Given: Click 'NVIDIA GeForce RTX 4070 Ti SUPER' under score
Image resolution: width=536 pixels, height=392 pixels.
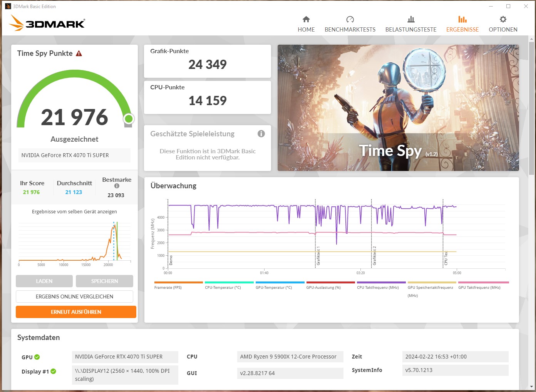Looking at the screenshot, I should click(x=74, y=155).
